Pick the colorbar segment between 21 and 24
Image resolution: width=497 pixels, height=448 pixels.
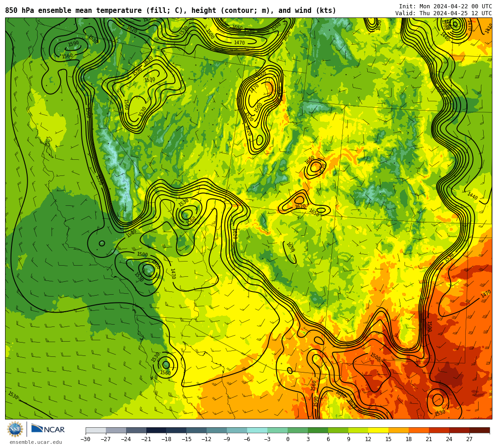click(439, 430)
